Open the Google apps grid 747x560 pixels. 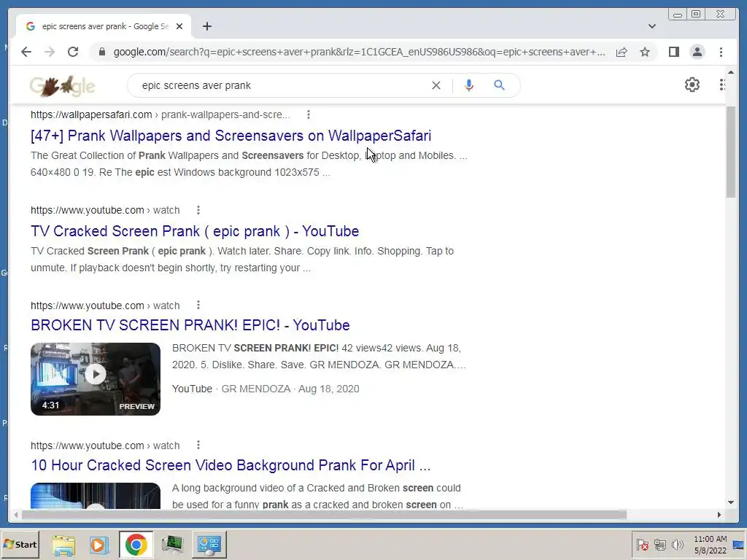coord(722,85)
